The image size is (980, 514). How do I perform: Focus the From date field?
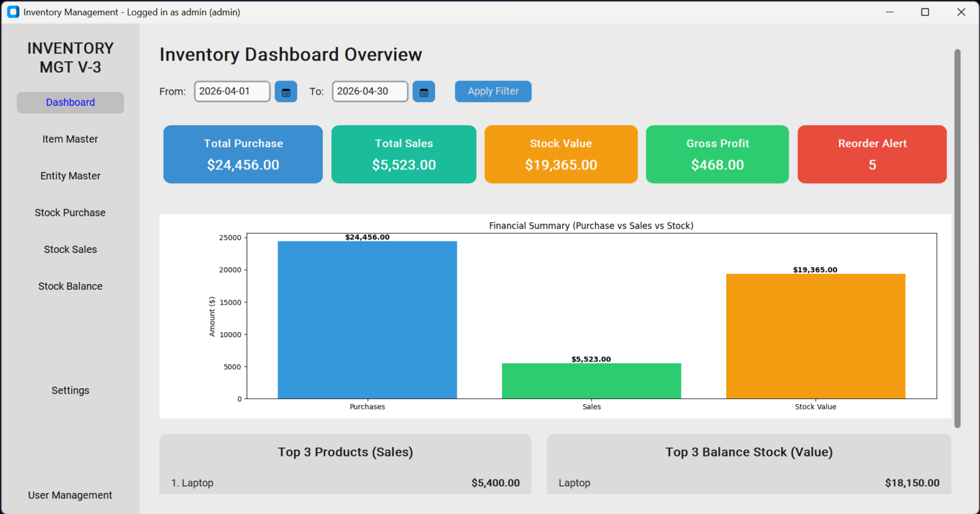232,91
